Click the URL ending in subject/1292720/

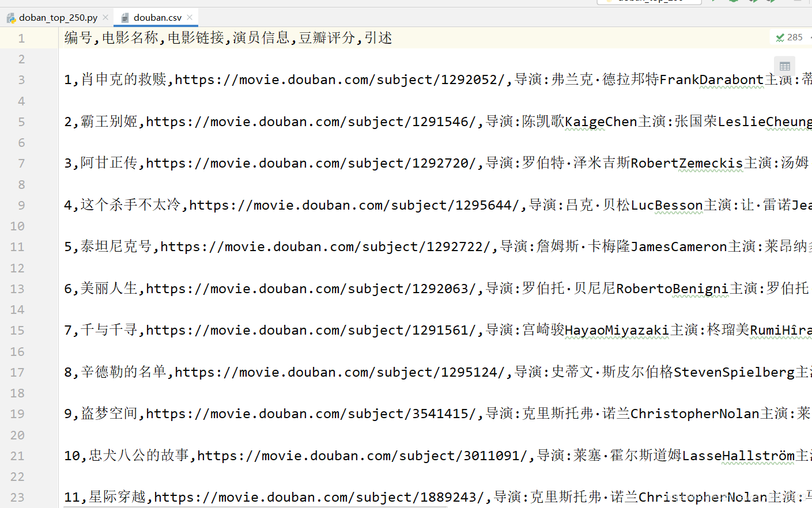tap(311, 163)
